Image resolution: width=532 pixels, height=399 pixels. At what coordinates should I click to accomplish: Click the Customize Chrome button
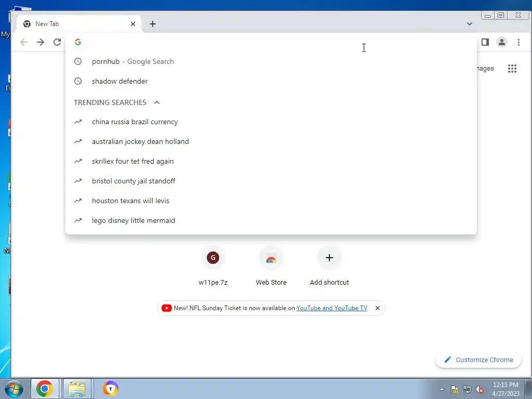(x=478, y=360)
